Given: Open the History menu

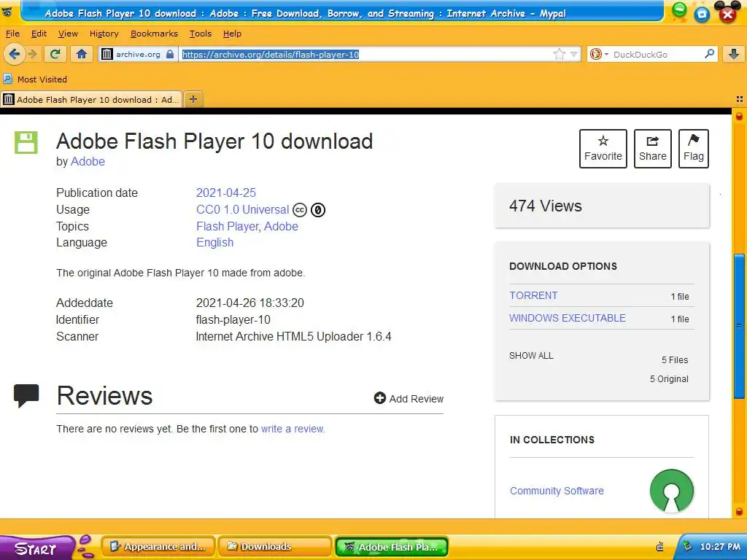Looking at the screenshot, I should pyautogui.click(x=104, y=34).
